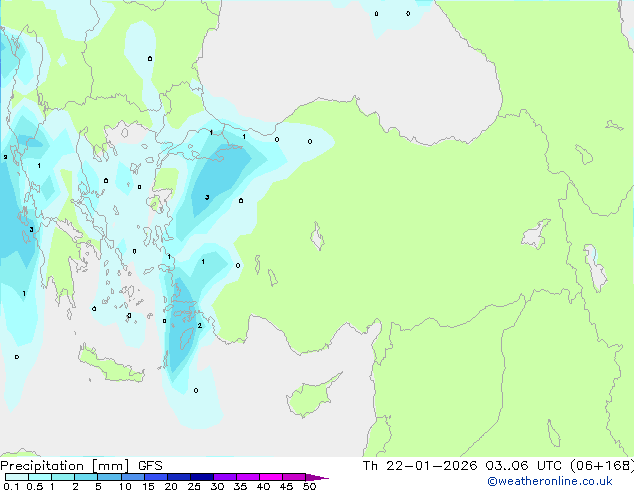
Task: Click the '10' legend label
Action: pos(125,486)
